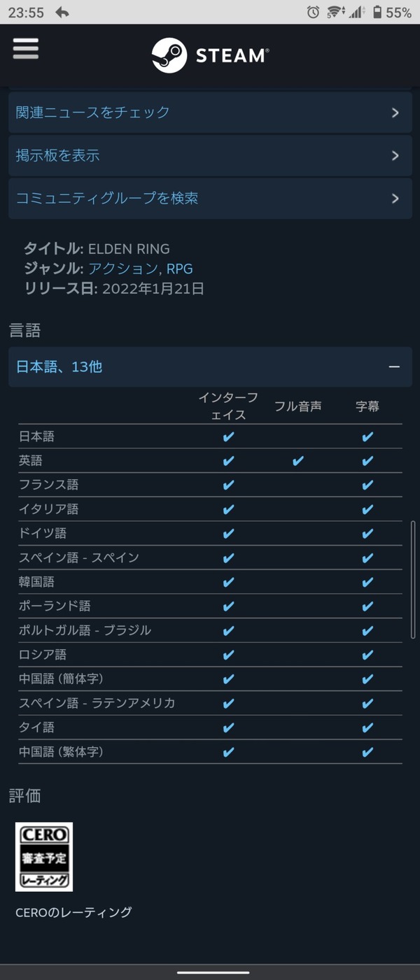Tap the CERO rating image

point(44,856)
